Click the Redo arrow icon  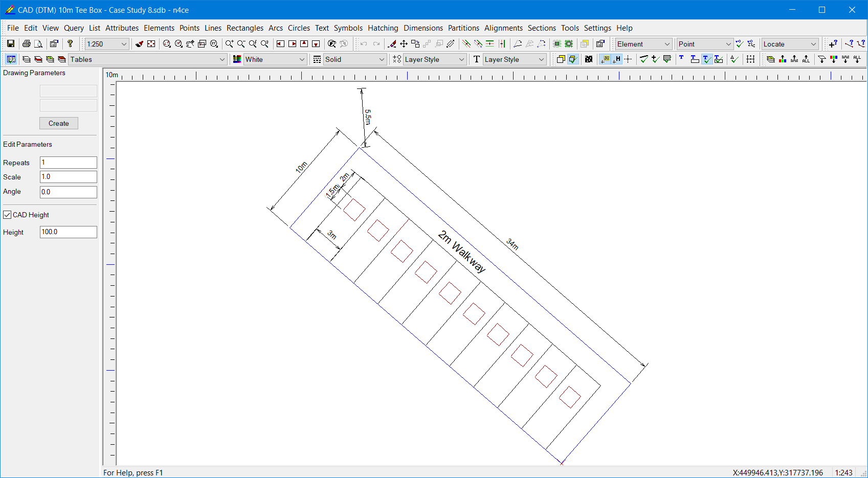376,44
